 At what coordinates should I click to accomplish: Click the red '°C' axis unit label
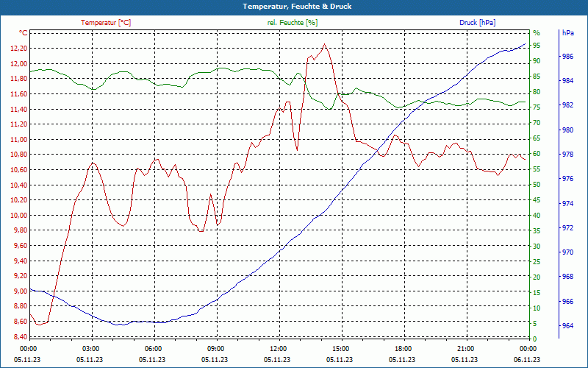[24, 33]
